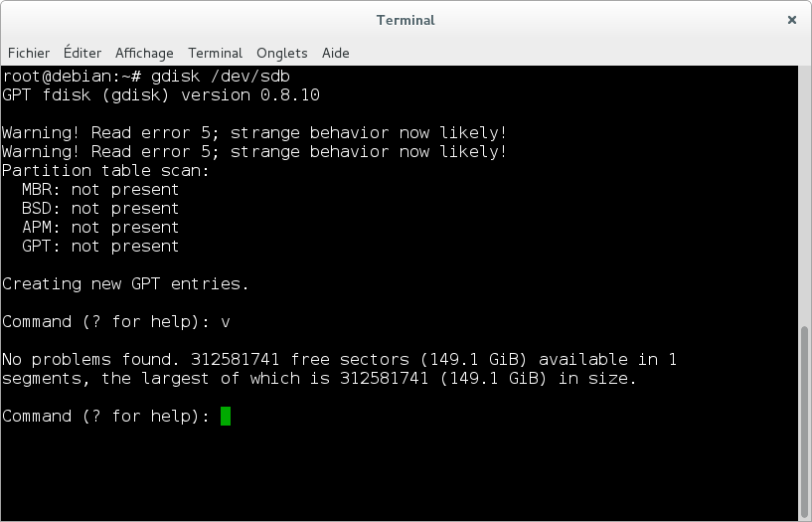812x522 pixels.
Task: Click the 'APM: not present' line
Action: pyautogui.click(x=100, y=228)
